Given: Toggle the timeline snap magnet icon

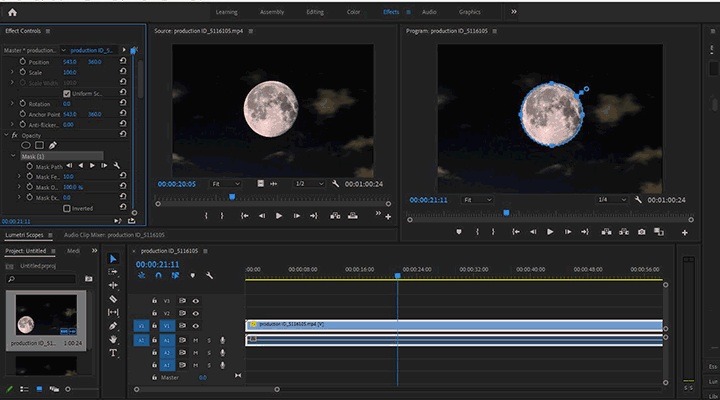Looking at the screenshot, I should [158, 275].
